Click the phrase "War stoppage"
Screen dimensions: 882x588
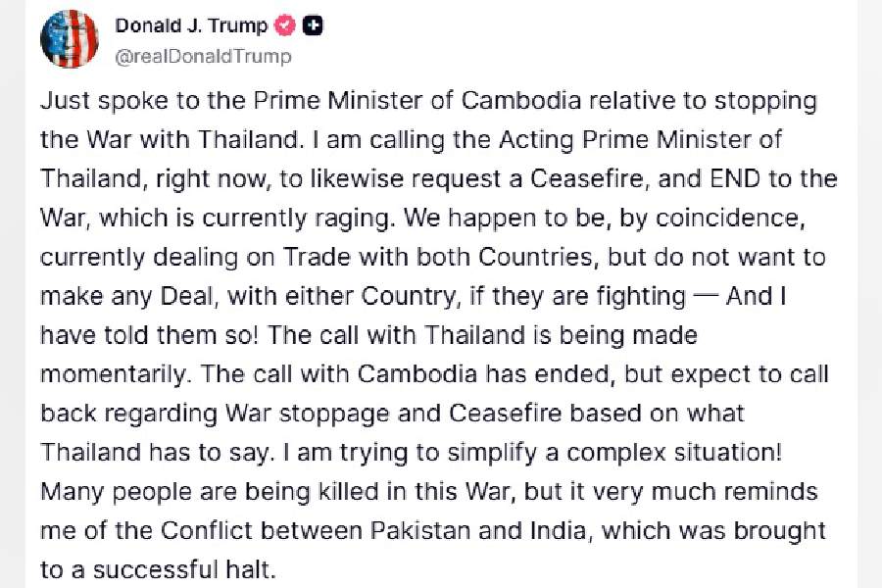(x=307, y=414)
